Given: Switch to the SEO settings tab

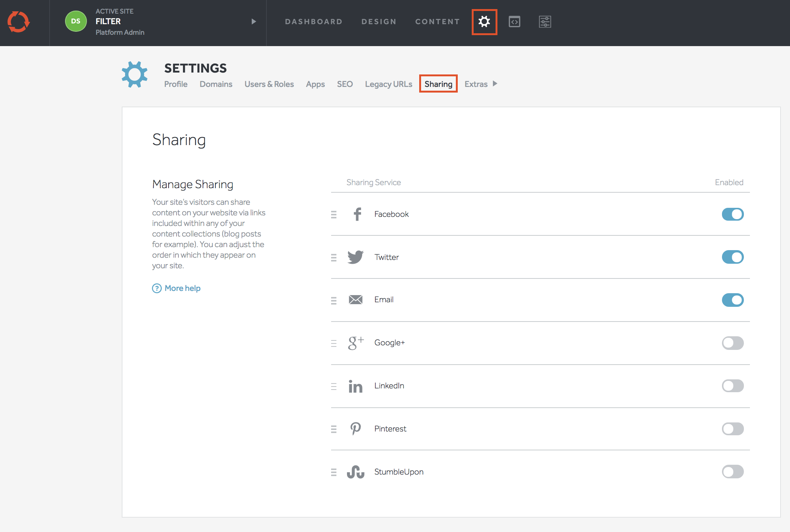Looking at the screenshot, I should (345, 84).
